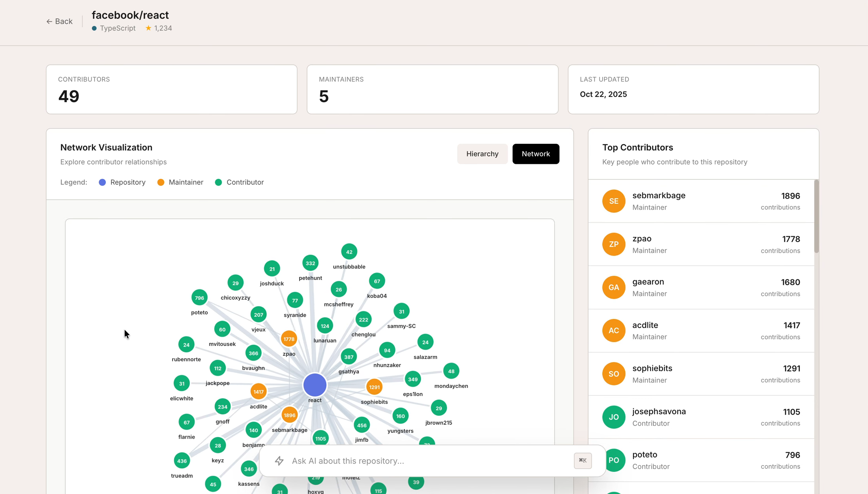Click the petehunt node 332

(x=310, y=263)
